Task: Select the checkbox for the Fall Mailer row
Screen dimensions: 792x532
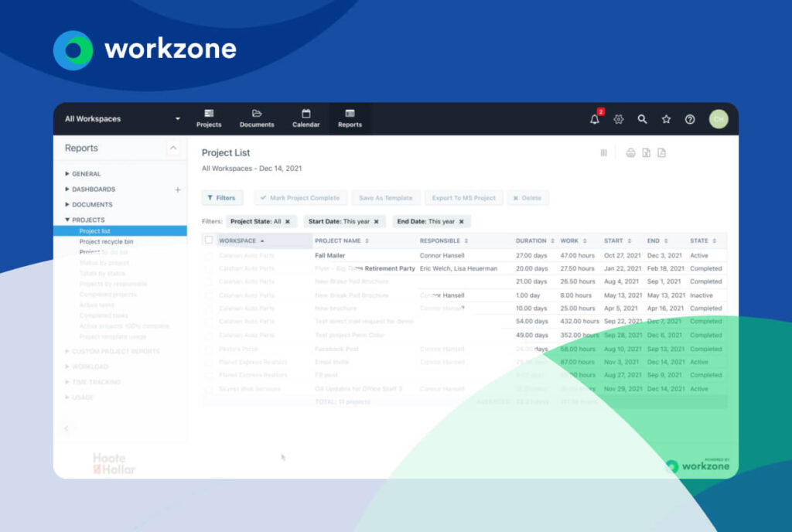Action: click(x=208, y=255)
